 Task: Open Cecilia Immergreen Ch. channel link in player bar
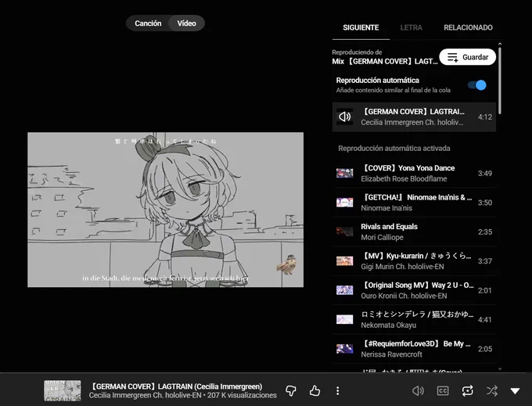coord(146,396)
